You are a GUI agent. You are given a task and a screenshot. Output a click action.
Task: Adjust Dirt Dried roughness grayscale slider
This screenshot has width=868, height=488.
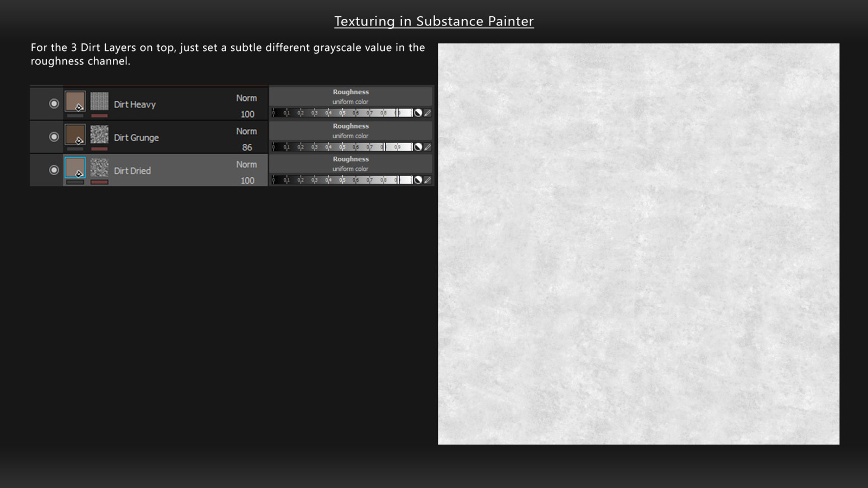(x=342, y=179)
